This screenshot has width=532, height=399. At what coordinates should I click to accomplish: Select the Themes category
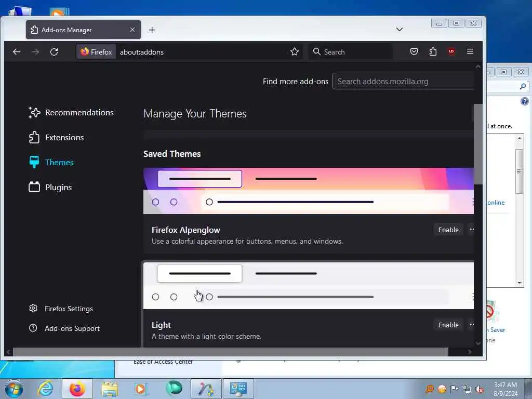click(x=51, y=162)
